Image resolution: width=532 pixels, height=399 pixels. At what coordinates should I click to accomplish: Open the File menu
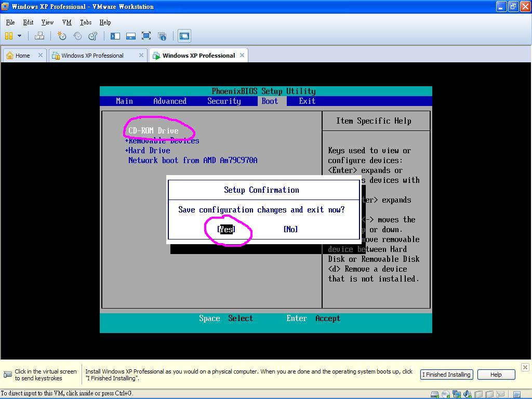click(x=10, y=22)
